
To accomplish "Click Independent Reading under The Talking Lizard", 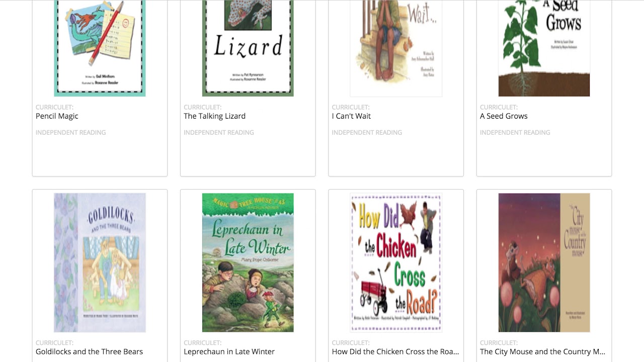I will [219, 133].
